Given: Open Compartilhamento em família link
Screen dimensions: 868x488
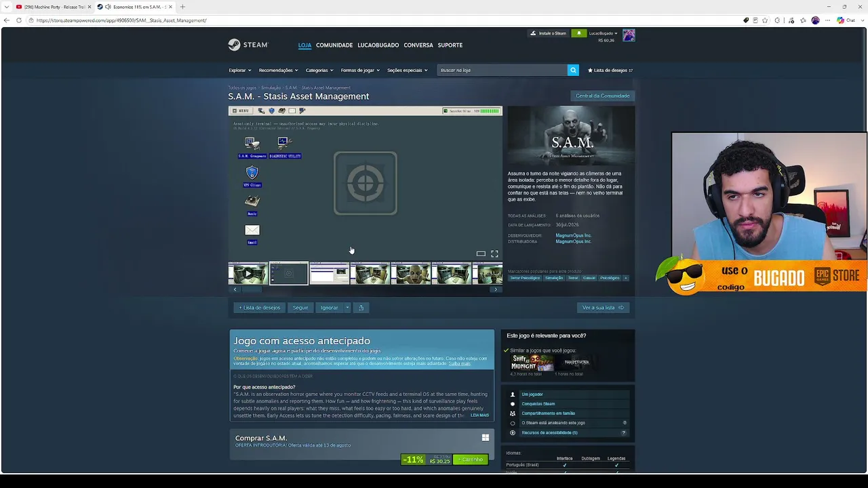Looking at the screenshot, I should (x=548, y=413).
